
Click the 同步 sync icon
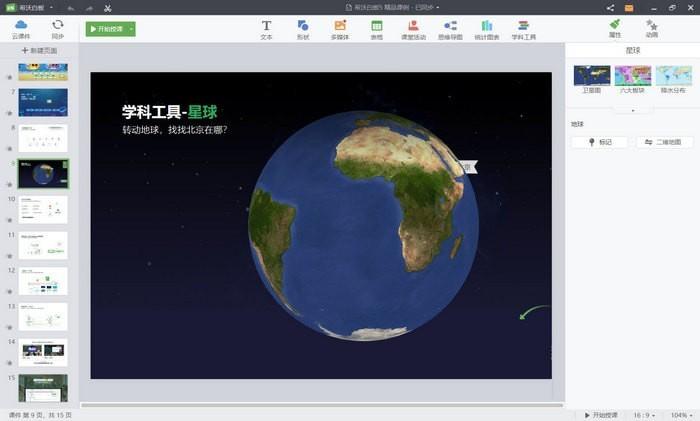coord(57,28)
